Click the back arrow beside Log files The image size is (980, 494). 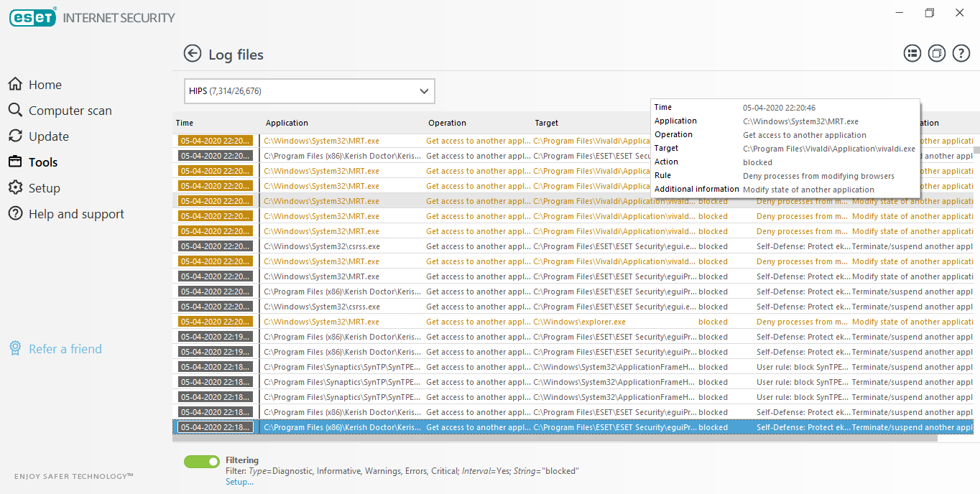coord(192,54)
